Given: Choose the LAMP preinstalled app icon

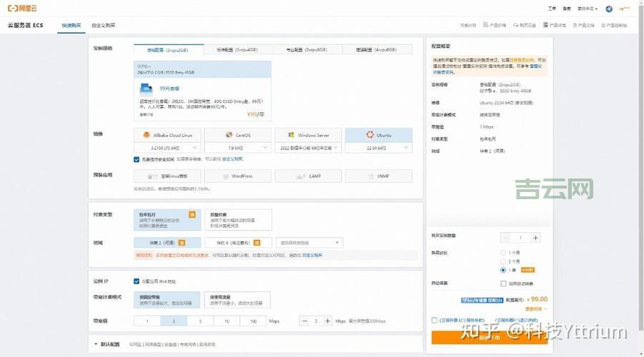Looking at the screenshot, I should click(301, 176).
